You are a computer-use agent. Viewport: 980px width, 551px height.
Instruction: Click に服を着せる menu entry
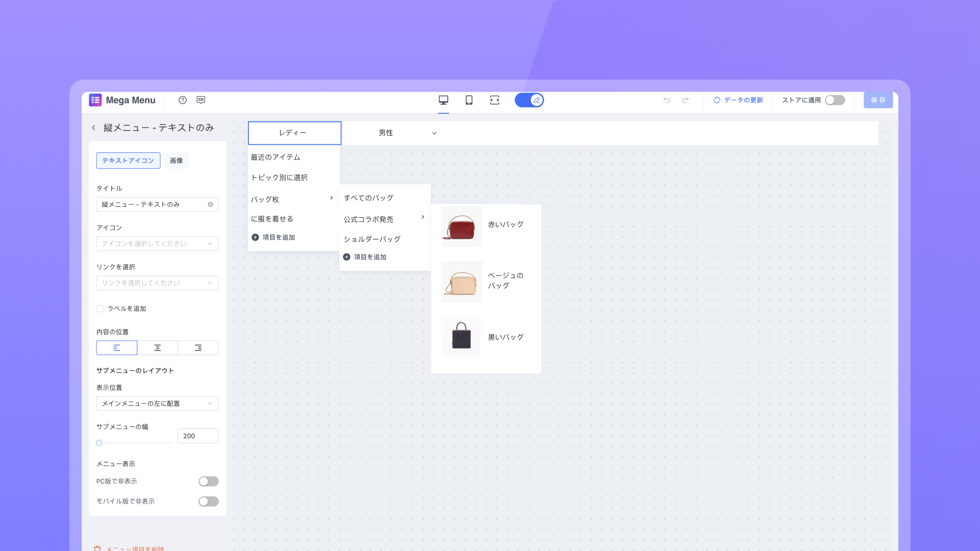(272, 219)
